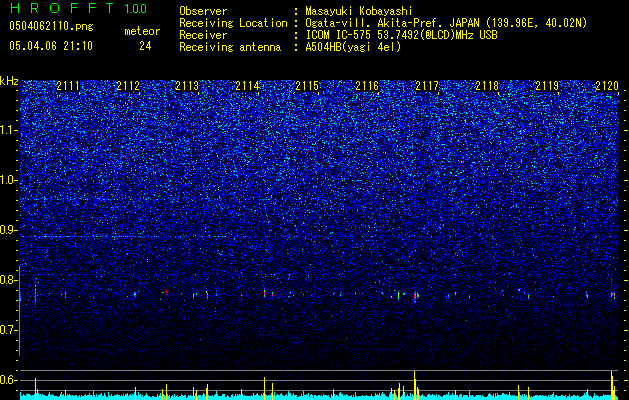
Task: Click the red meteor echo just before 2111
Action: pos(35,296)
